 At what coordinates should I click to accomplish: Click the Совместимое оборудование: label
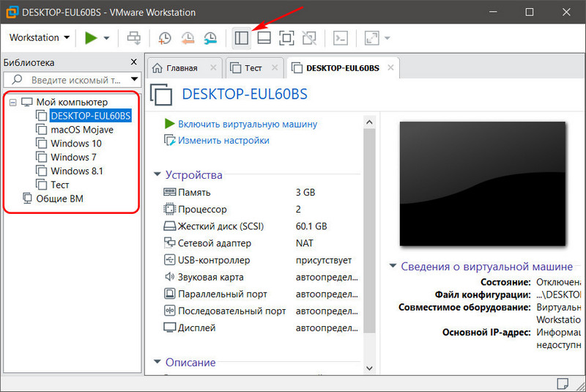click(464, 307)
